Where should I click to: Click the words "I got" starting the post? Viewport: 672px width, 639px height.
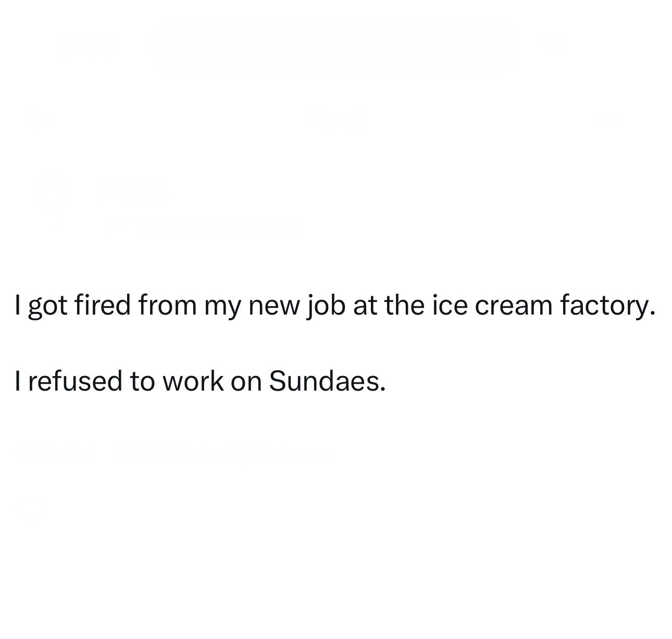point(41,305)
